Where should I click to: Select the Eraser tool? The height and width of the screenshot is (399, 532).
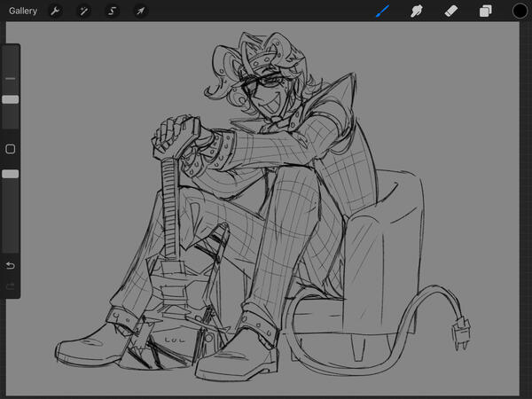(450, 11)
